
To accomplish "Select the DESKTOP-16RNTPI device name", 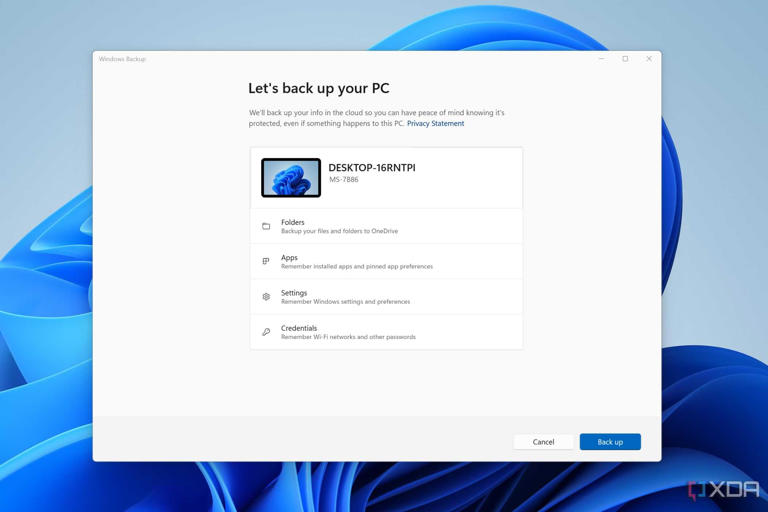I will (x=372, y=168).
